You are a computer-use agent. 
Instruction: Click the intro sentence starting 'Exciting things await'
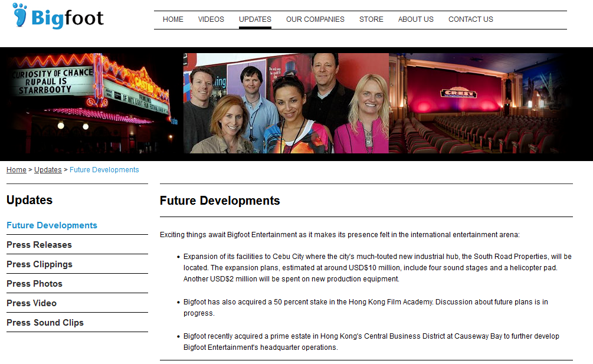point(340,235)
